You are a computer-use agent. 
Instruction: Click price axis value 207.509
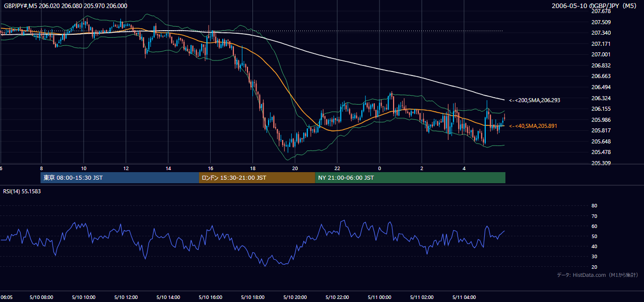pos(601,22)
